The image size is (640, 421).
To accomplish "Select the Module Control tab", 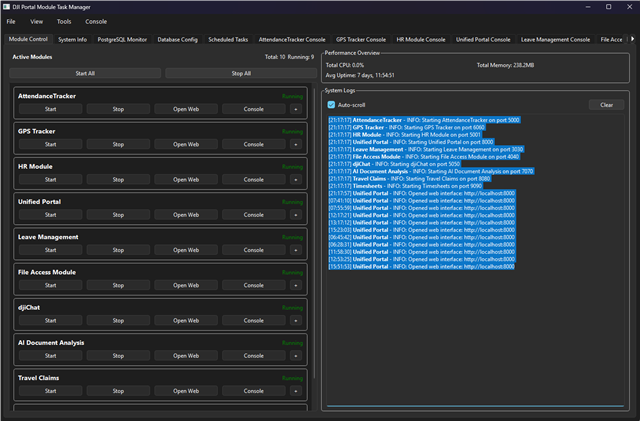I will 28,39.
